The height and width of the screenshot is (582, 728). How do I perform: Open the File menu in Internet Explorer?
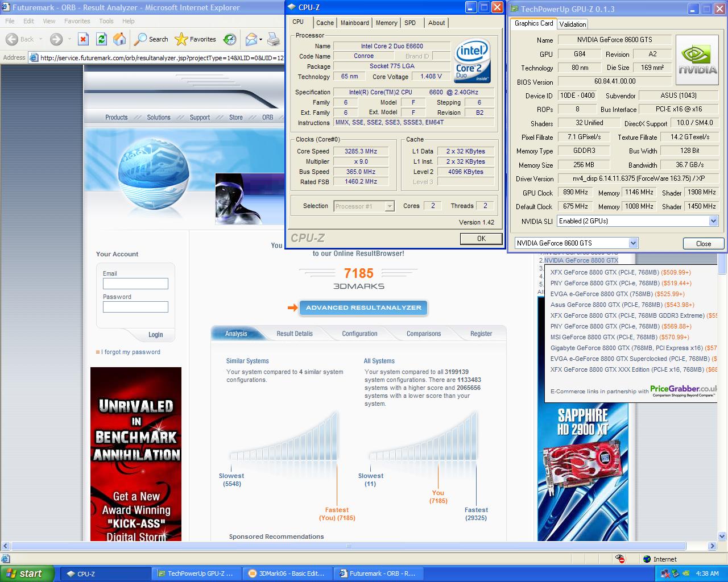(10, 21)
